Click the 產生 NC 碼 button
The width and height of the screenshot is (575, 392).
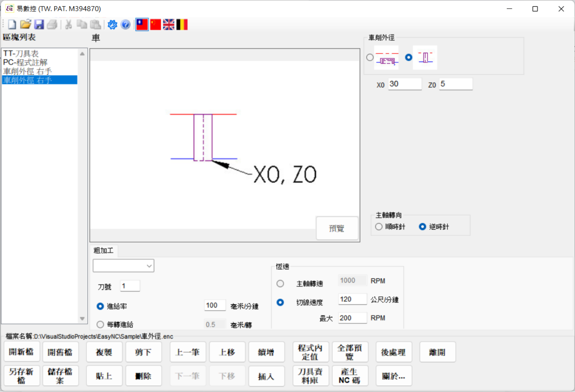click(350, 376)
